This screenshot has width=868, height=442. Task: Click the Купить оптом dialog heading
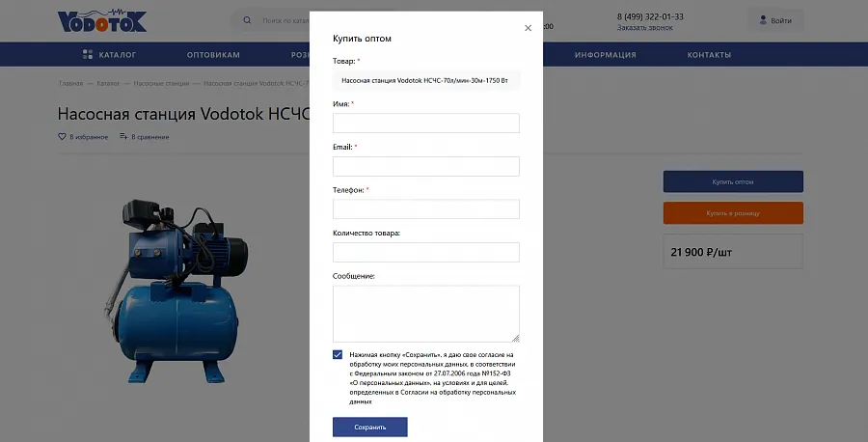(x=362, y=39)
